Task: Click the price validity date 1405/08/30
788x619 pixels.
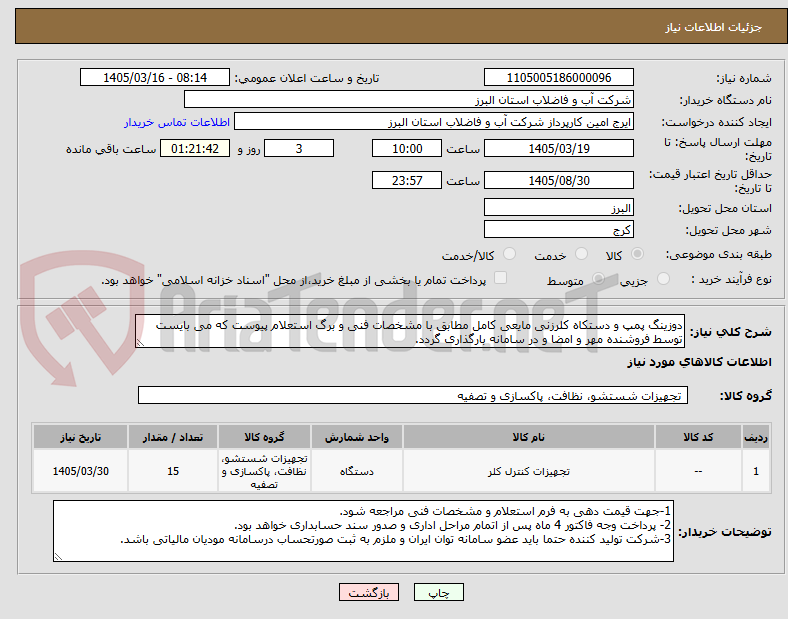Action: click(x=558, y=180)
